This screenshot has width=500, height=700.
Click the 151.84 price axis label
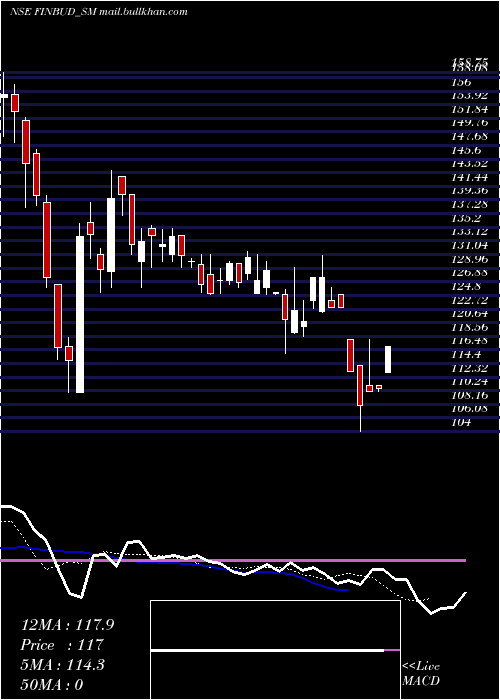coord(469,109)
